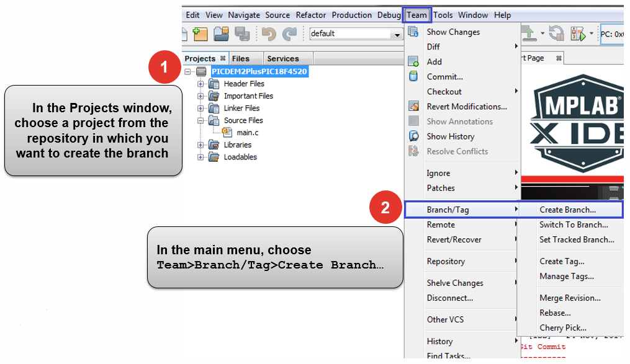Expand the Header Files tree node
Viewport: 630px width, 364px height.
[200, 84]
